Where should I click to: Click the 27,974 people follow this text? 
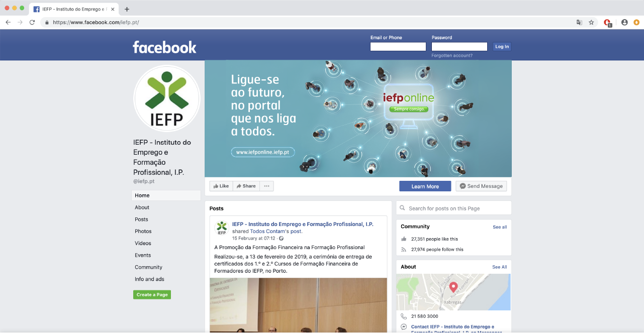click(437, 249)
